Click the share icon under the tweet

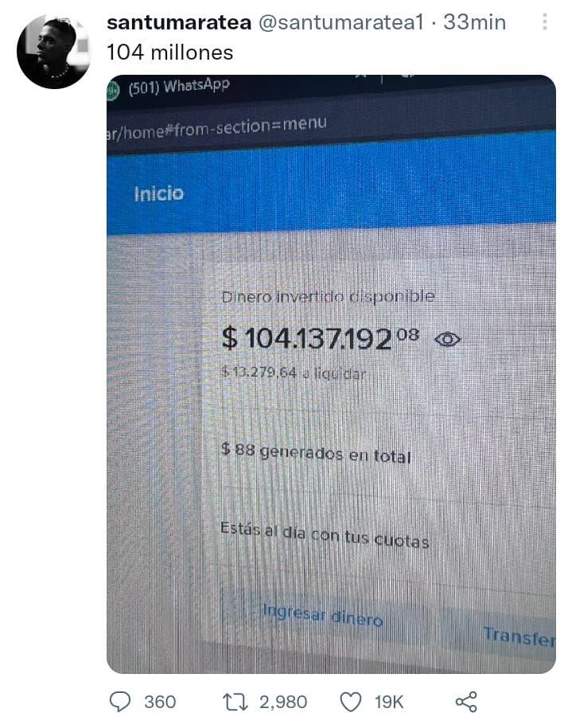click(466, 702)
